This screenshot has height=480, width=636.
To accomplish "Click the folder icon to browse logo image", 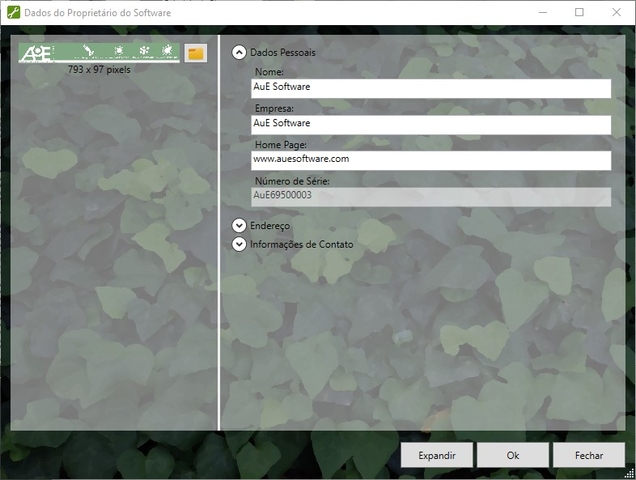I will (x=196, y=53).
